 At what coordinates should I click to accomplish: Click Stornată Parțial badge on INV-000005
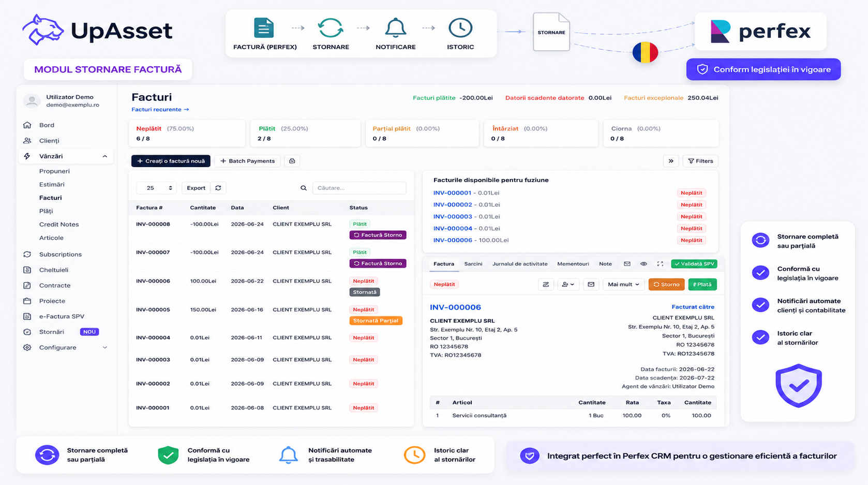click(376, 321)
